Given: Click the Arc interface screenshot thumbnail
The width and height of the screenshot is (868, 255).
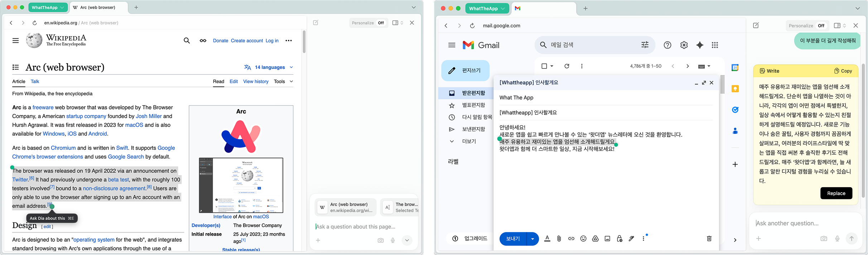Looking at the screenshot, I should point(241,185).
